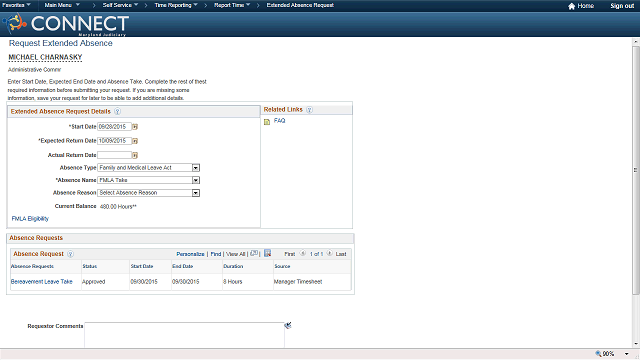Image resolution: width=640 pixels, height=360 pixels.
Task: Open grid in new window icon
Action: (x=254, y=253)
